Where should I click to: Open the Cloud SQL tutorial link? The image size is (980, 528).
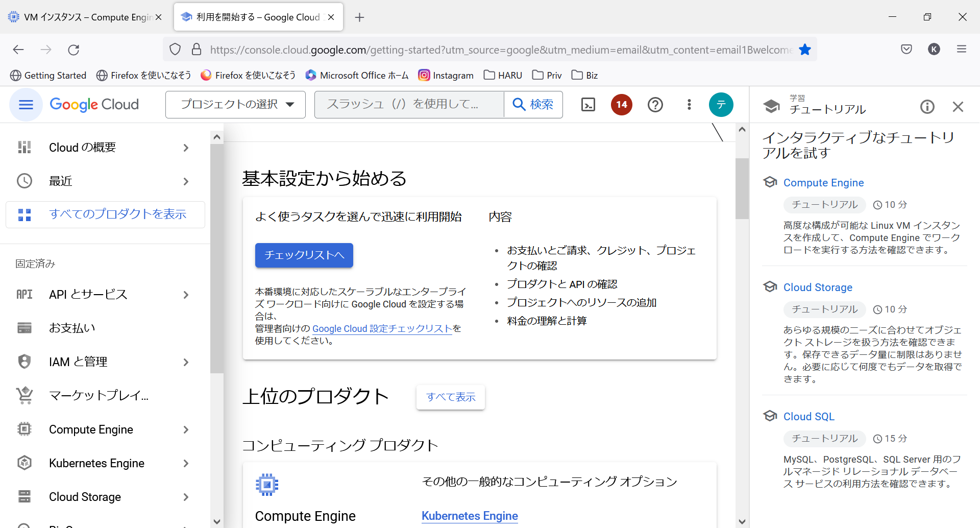point(808,417)
